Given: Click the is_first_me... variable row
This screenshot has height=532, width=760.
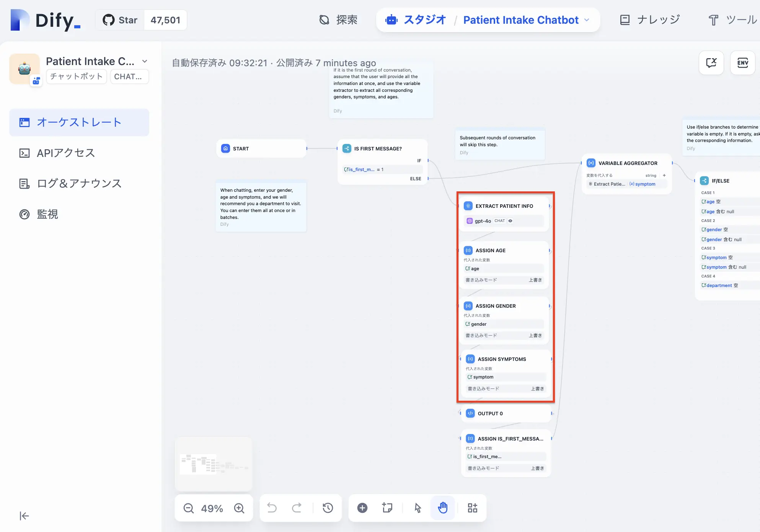Looking at the screenshot, I should tap(506, 457).
